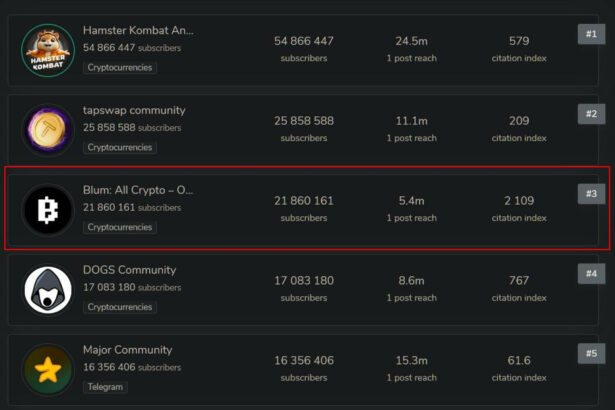
Task: Open the Major Community title link
Action: [127, 350]
